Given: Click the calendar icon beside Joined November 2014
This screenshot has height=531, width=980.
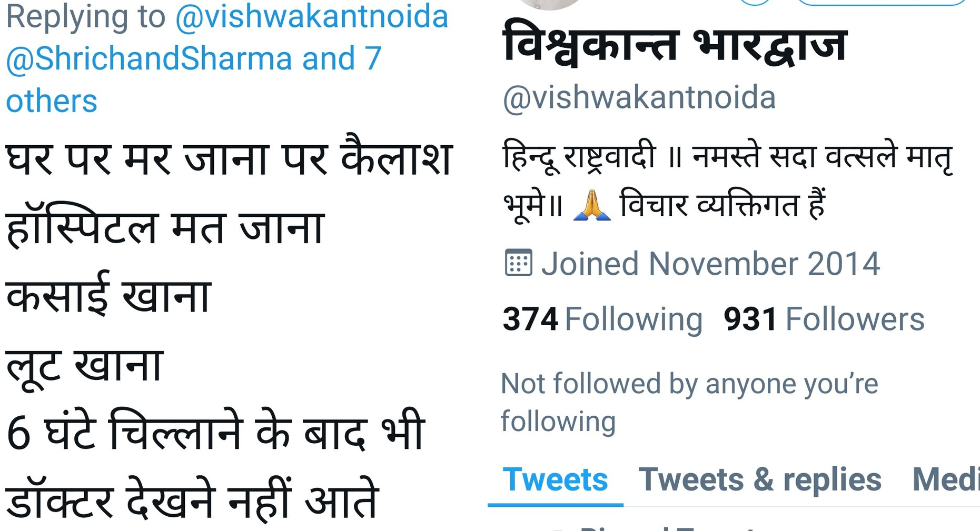Looking at the screenshot, I should click(519, 263).
